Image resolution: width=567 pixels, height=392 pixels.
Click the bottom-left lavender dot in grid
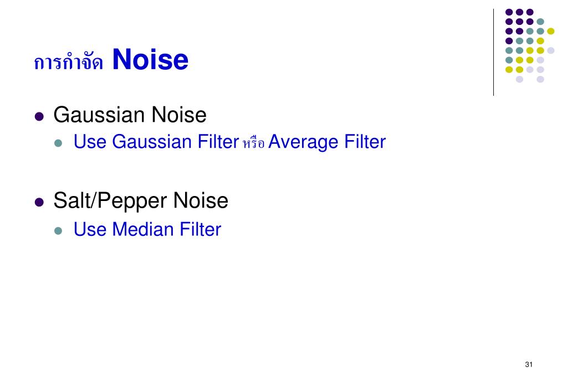click(x=519, y=79)
